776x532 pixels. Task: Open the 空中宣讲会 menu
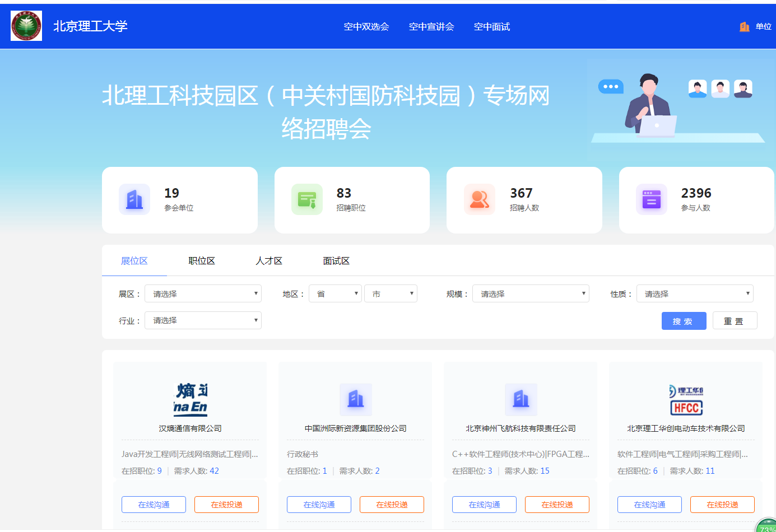click(x=431, y=26)
